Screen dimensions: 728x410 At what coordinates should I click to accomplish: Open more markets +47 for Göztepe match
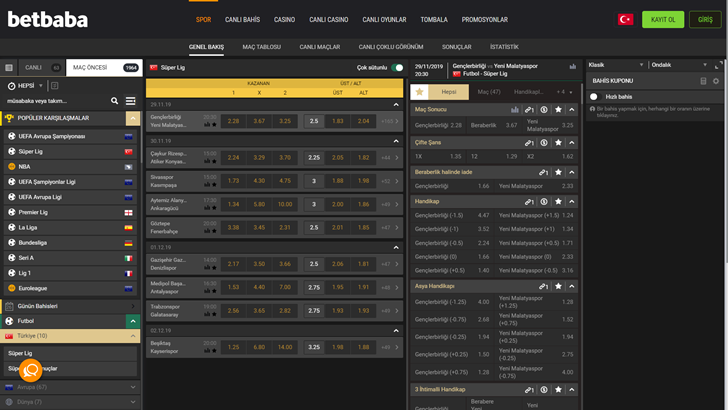390,228
